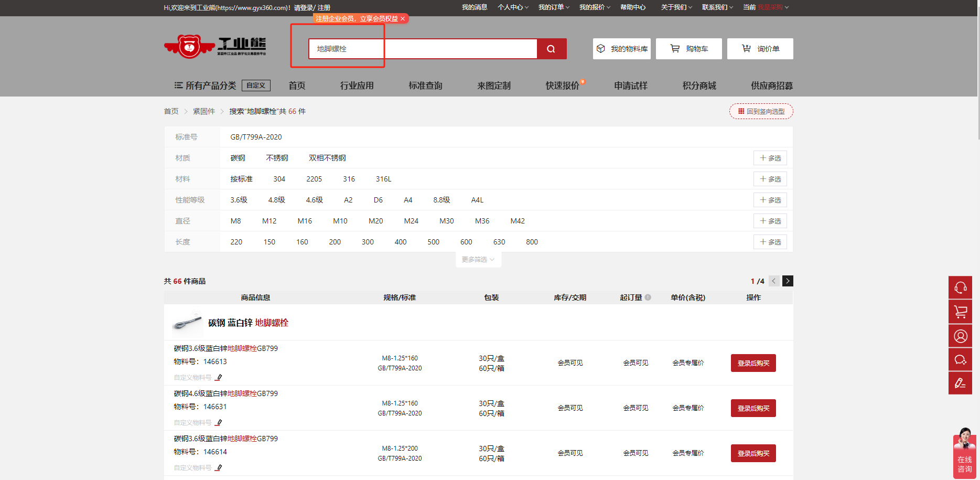Open 积分商城 navigation tab
This screenshot has height=480, width=980.
(699, 86)
